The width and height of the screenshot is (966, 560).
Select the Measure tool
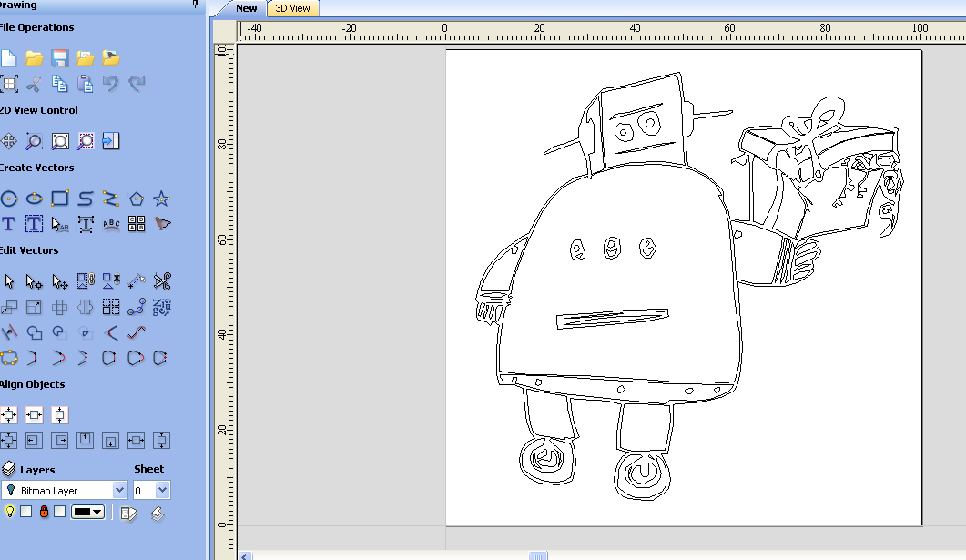137,281
